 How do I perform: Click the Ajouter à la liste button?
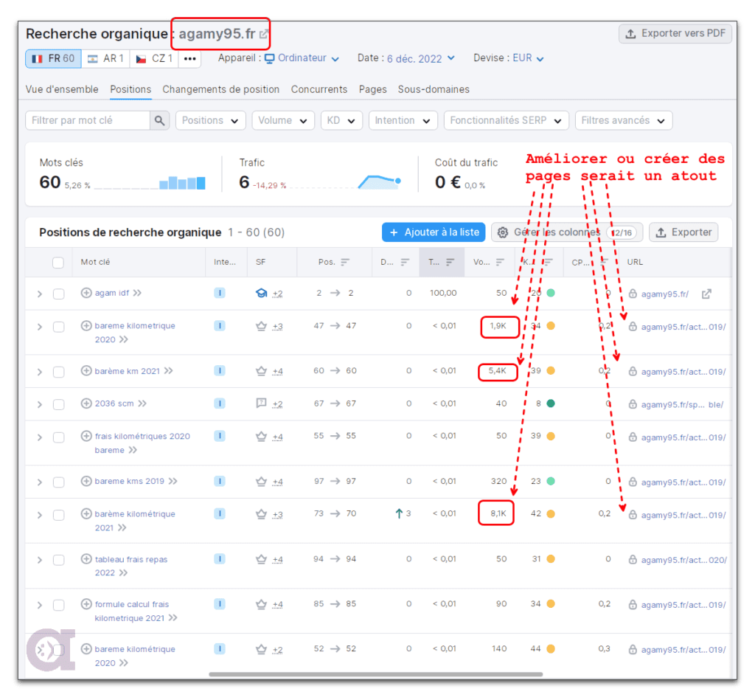tap(434, 232)
